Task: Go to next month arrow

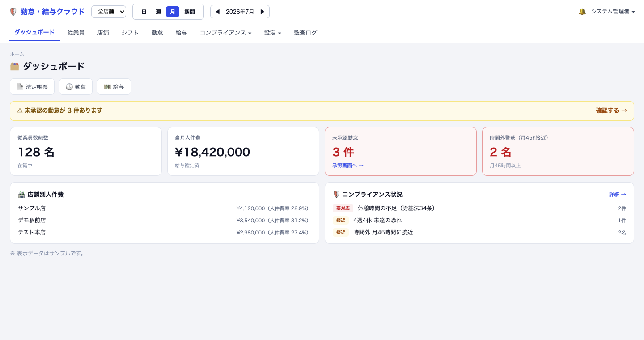Action: click(263, 12)
